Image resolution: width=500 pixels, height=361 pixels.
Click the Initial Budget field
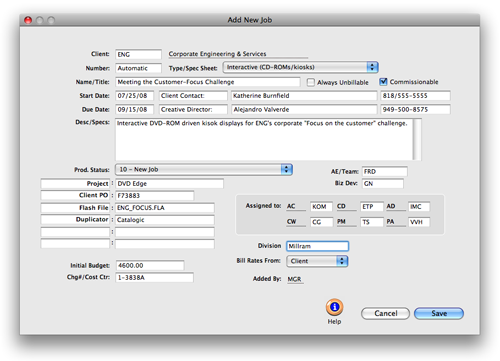click(x=150, y=265)
